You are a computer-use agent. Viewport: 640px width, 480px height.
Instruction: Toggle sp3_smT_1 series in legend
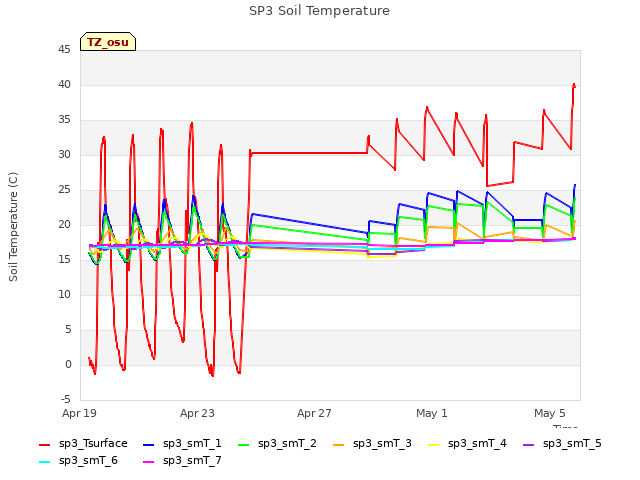pos(182,443)
